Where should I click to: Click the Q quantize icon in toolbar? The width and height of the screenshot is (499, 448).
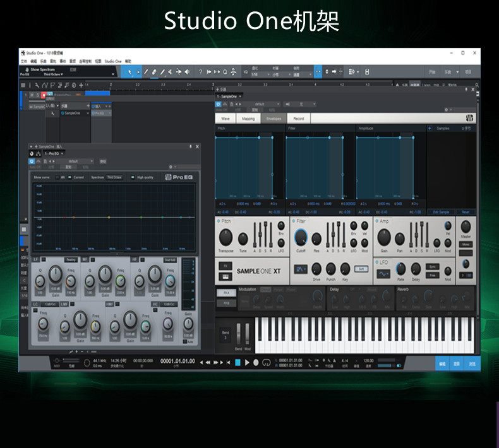coord(225,72)
